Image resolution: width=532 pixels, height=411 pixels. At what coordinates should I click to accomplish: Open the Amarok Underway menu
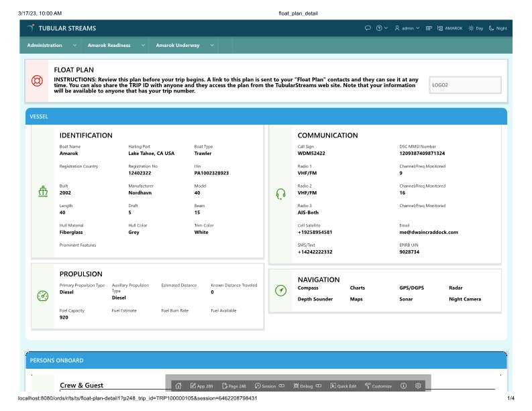[184, 46]
